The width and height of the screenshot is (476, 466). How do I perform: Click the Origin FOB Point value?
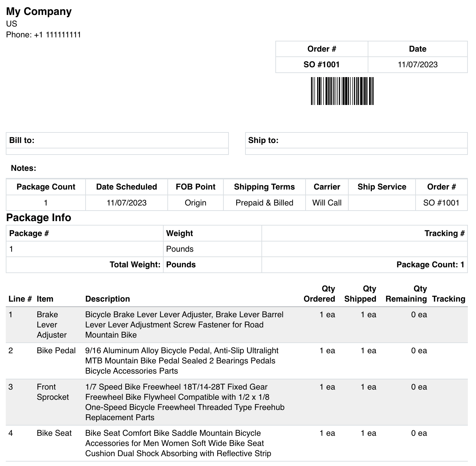coord(196,203)
